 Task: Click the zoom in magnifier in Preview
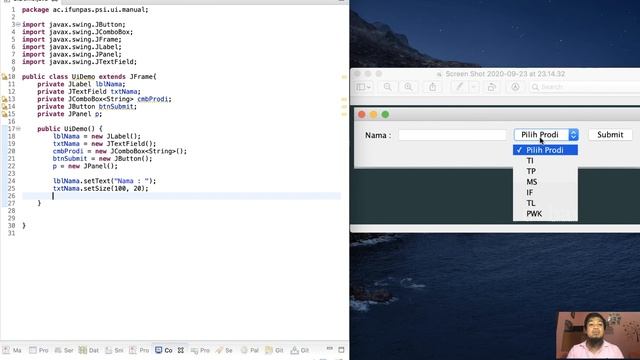[x=408, y=87]
